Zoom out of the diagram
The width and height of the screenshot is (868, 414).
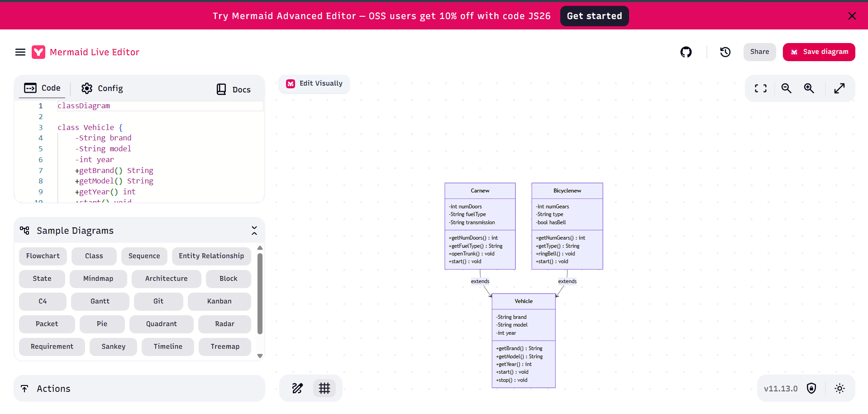[787, 88]
